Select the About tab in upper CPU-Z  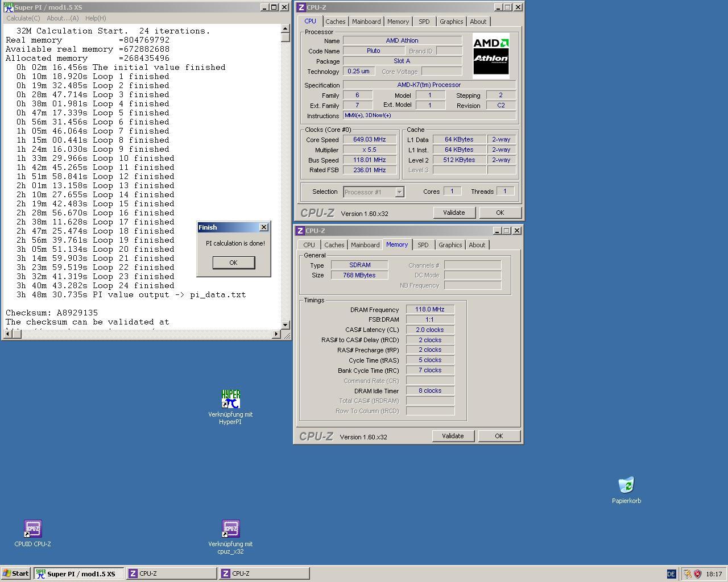(478, 22)
